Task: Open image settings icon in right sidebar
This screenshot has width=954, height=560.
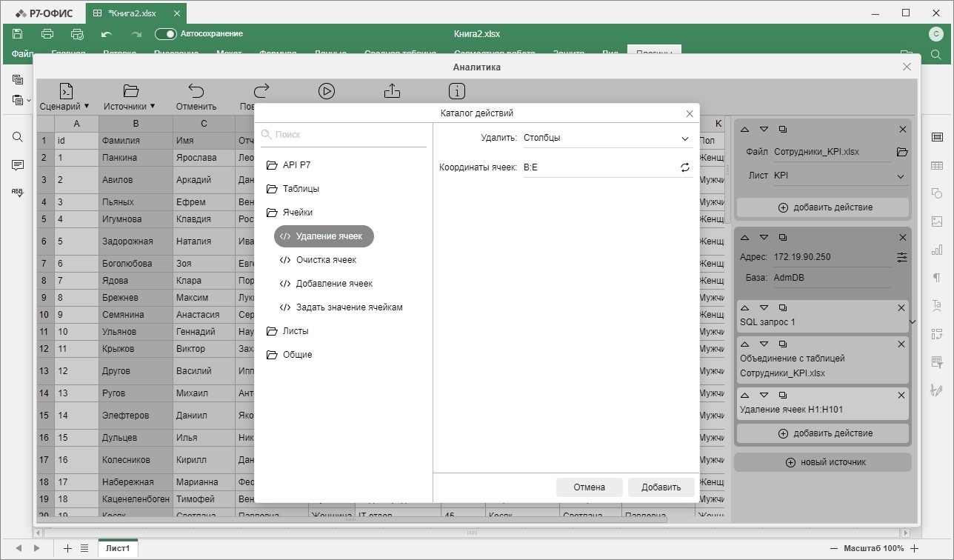Action: click(x=937, y=221)
